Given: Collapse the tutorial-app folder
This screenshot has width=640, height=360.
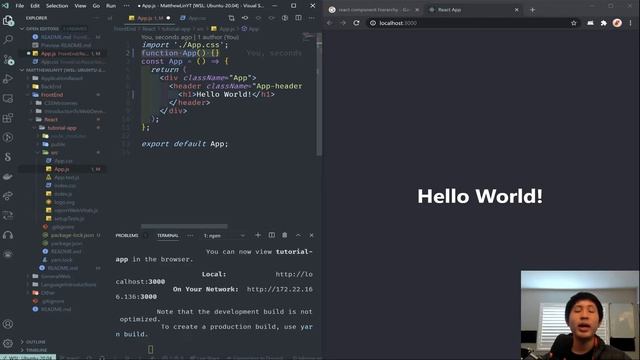Looking at the screenshot, I should (62, 128).
